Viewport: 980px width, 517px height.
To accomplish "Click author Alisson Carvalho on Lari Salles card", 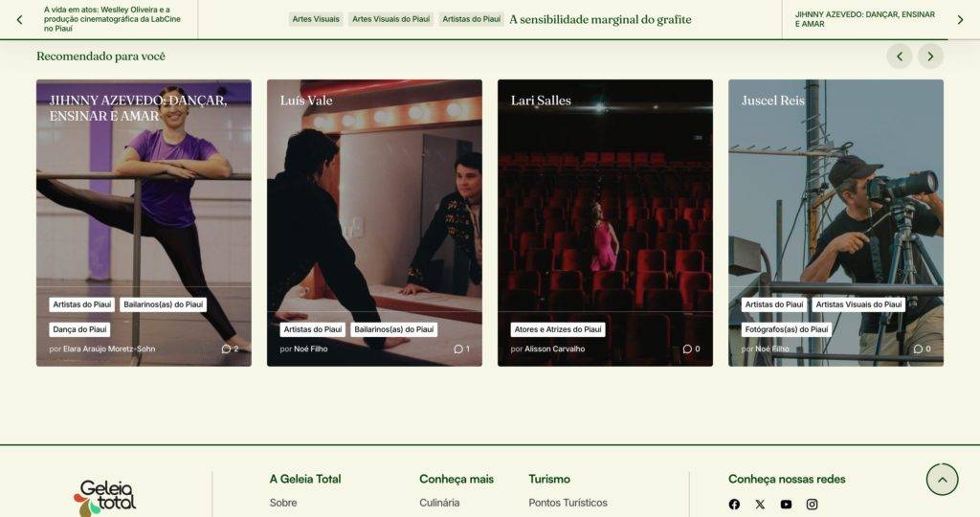I will [x=554, y=349].
